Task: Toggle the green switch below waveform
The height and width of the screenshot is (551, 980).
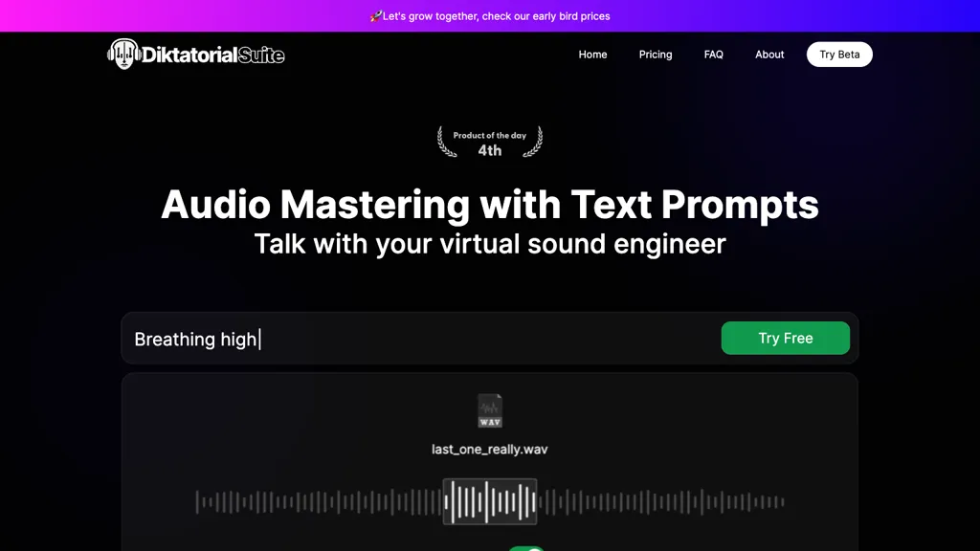Action: [526, 548]
